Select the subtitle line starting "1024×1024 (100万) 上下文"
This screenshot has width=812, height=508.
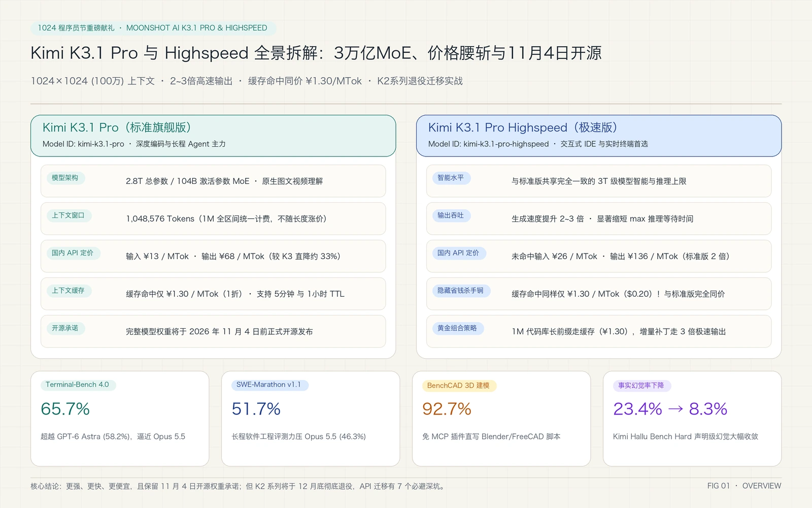247,81
